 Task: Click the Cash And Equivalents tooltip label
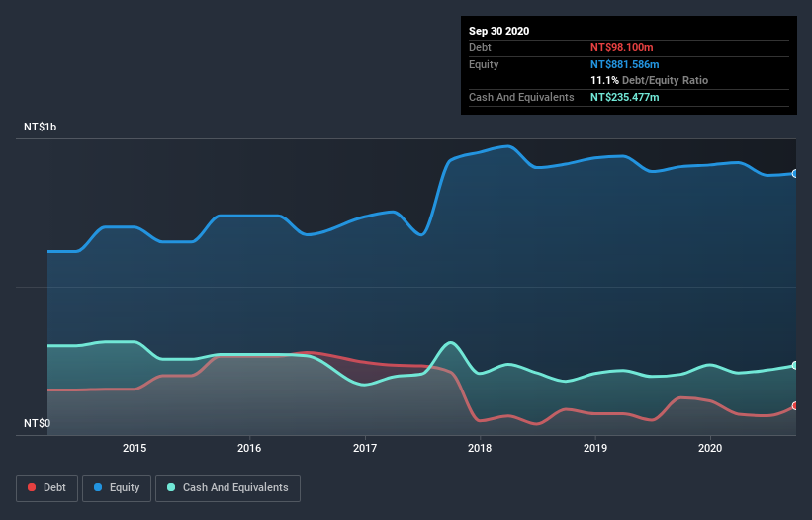(x=521, y=97)
